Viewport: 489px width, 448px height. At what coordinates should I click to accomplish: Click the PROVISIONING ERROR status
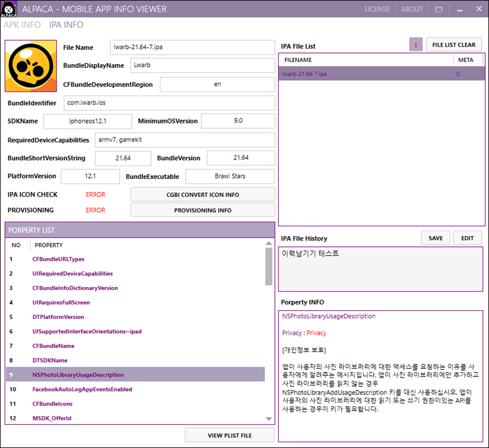pos(95,210)
